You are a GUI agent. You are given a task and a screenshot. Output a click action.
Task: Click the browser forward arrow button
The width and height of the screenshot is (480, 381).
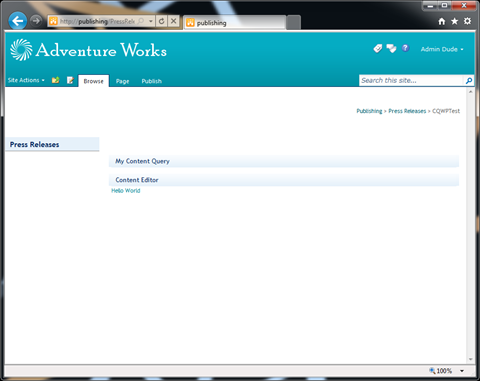pos(36,21)
